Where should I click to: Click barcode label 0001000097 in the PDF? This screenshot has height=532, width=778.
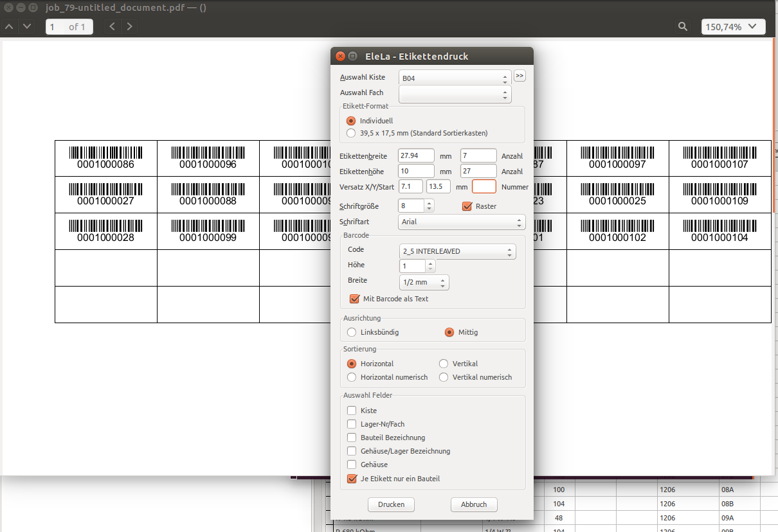(617, 158)
